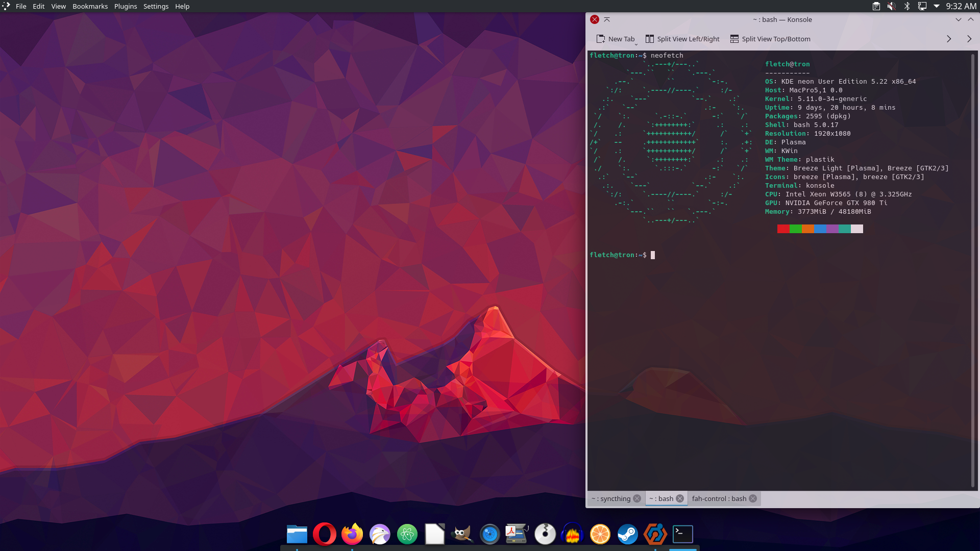Launch the Opera browser icon
Screen dimensions: 980x551
(x=325, y=534)
